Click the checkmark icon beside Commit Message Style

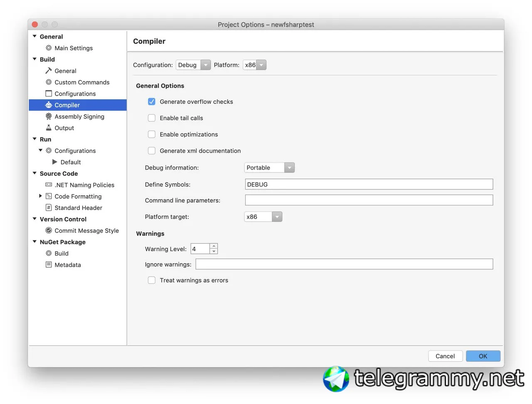[49, 230]
